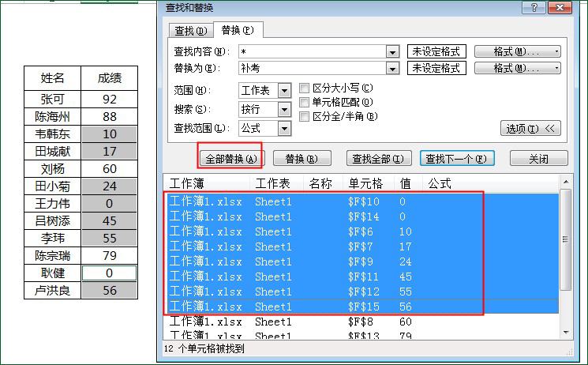Viewport: 588px width, 365px height.
Task: Collapse options with 选项 button
Action: [530, 129]
